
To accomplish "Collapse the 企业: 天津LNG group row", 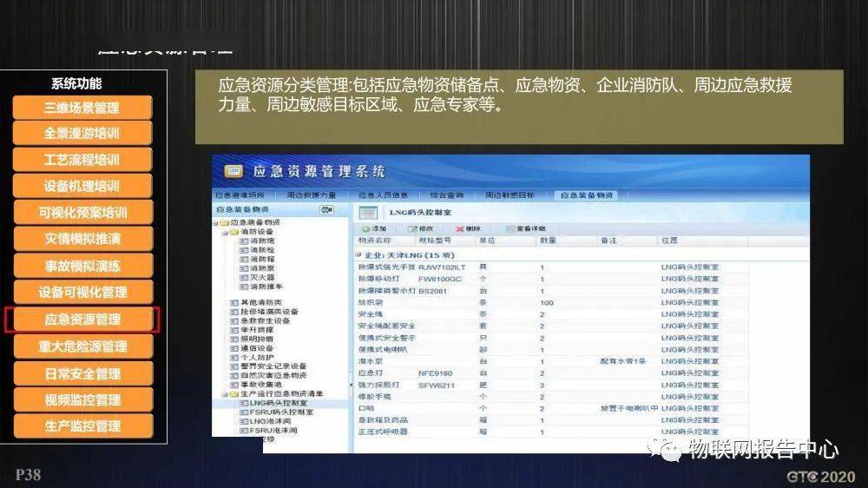I will click(358, 254).
